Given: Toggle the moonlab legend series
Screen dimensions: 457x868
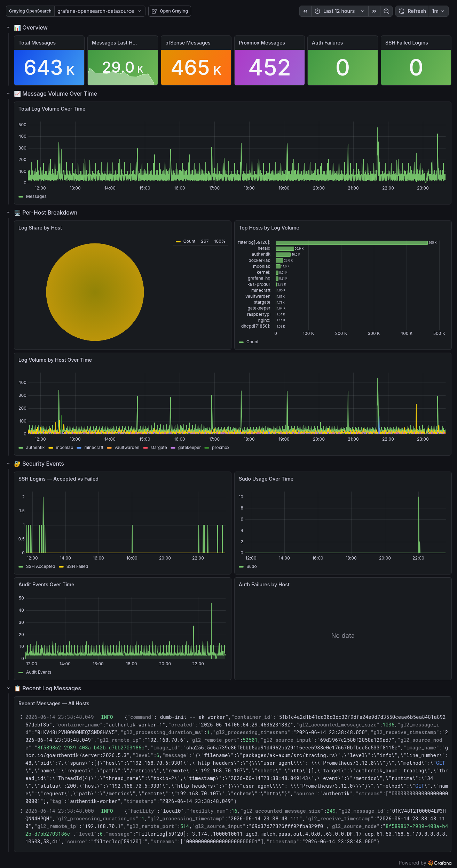Looking at the screenshot, I should (64, 448).
